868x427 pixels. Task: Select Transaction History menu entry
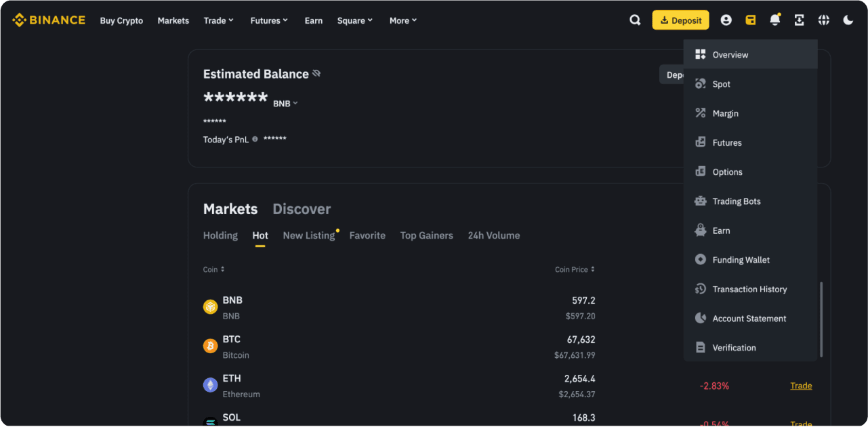751,289
